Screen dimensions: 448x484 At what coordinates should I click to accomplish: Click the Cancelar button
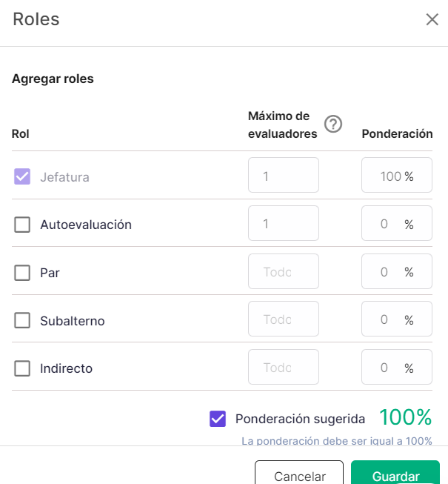[x=299, y=472]
